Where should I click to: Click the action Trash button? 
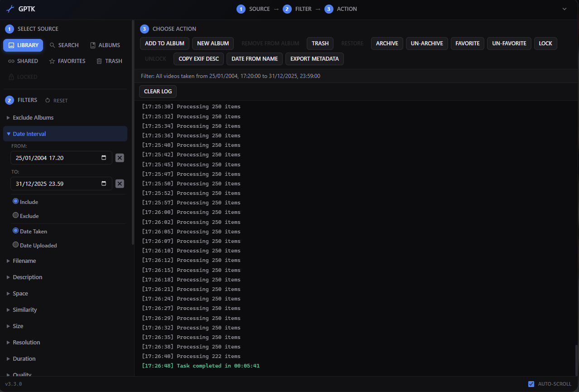pyautogui.click(x=320, y=44)
